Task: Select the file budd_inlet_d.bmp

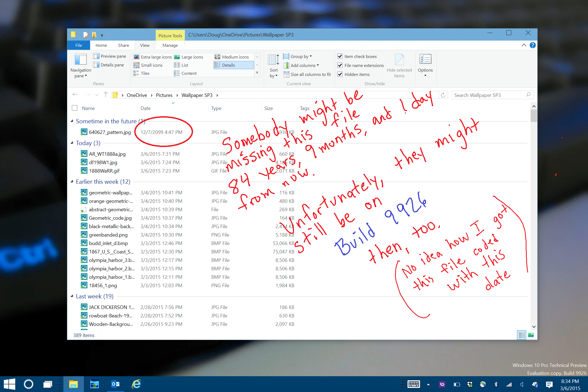Action: 108,243
